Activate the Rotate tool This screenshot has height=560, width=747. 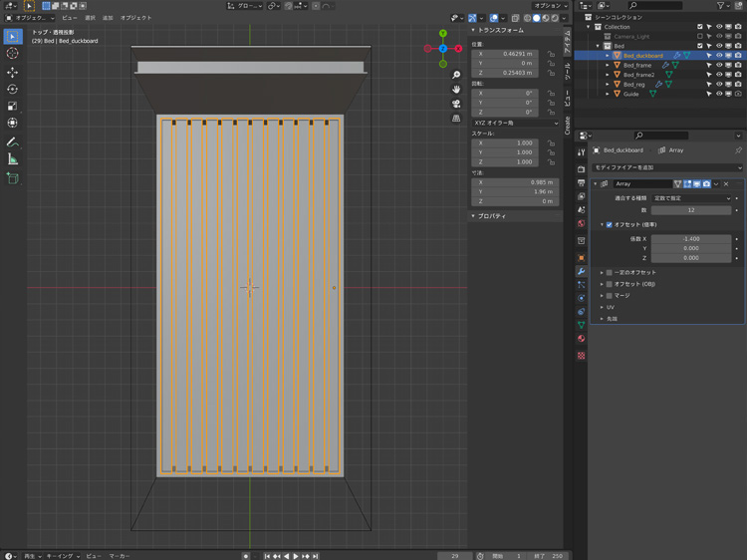[13, 89]
